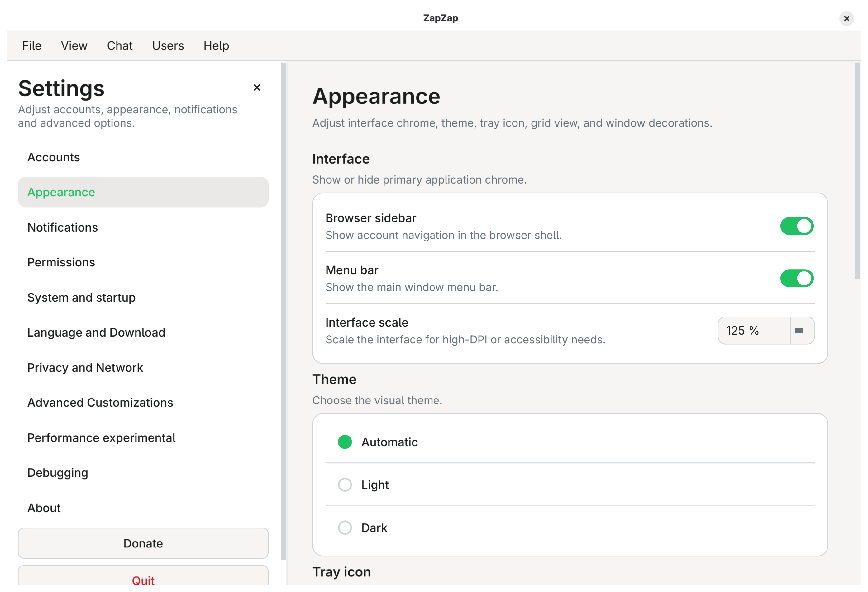Choose the Dark theme radio button
868x592 pixels.
point(345,528)
